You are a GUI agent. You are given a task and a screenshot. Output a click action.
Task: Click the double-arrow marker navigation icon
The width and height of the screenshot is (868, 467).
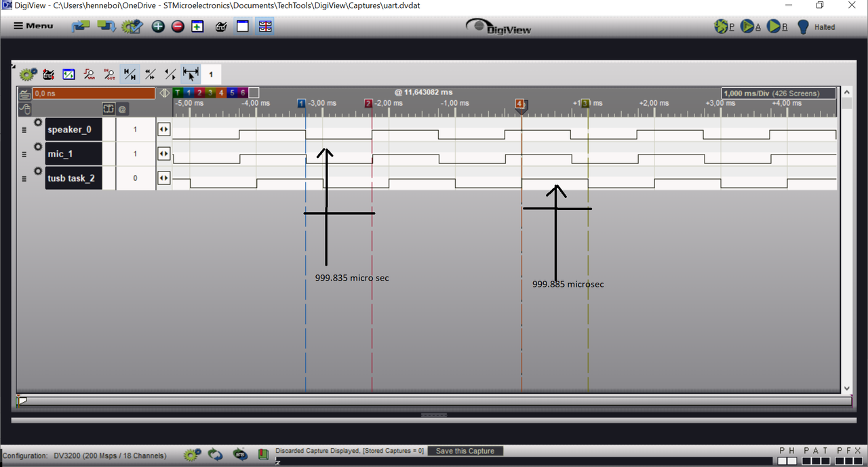click(165, 93)
